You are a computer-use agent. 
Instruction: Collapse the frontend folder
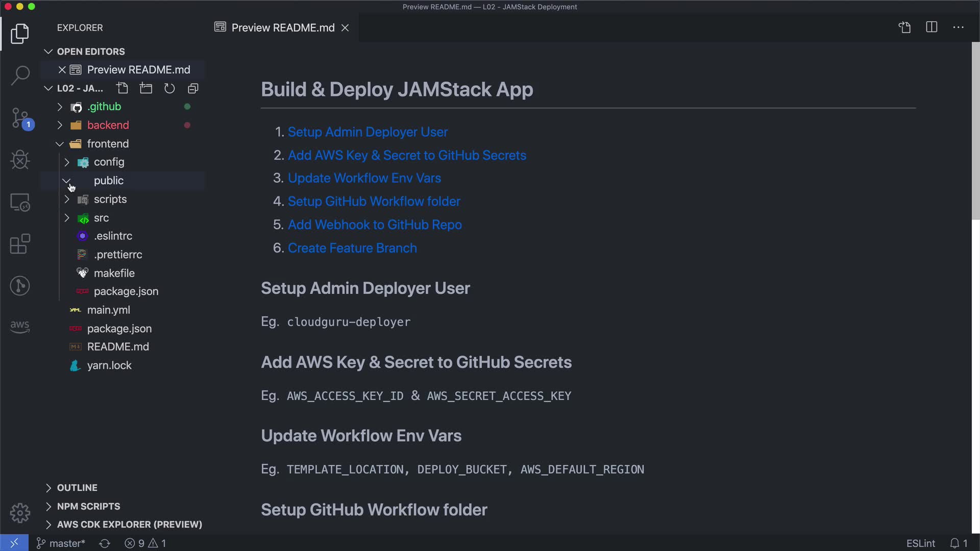point(60,144)
